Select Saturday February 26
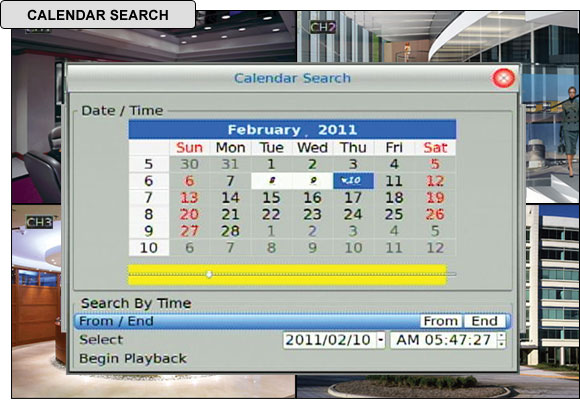This screenshot has width=580, height=420. click(x=435, y=214)
